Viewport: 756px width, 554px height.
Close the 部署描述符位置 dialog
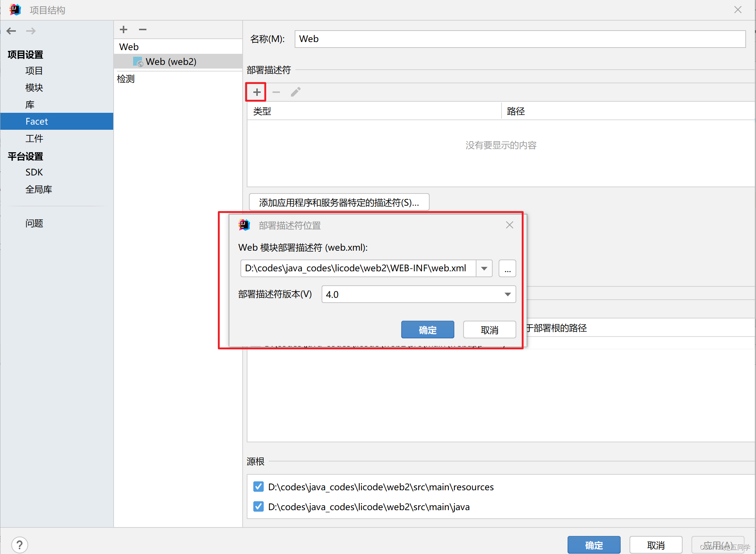tap(510, 225)
